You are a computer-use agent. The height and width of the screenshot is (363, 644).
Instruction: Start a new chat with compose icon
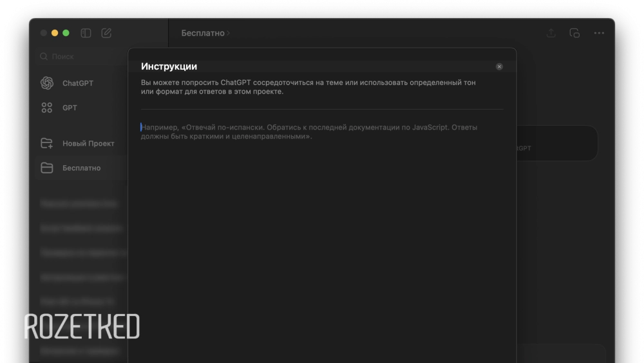pos(106,33)
